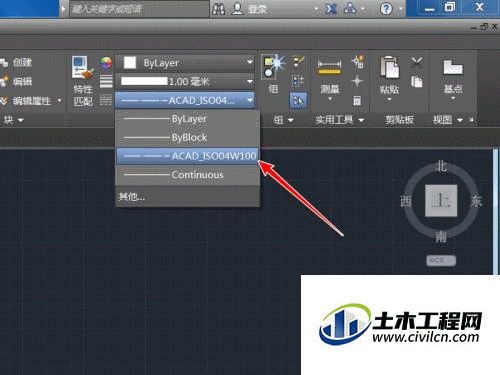Click the binoculars search icon

(x=218, y=8)
